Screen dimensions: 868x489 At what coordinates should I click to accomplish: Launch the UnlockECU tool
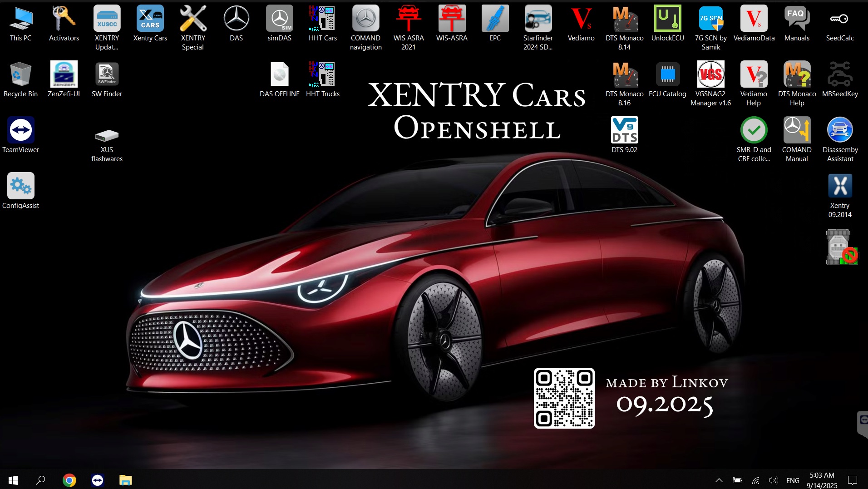(x=667, y=18)
